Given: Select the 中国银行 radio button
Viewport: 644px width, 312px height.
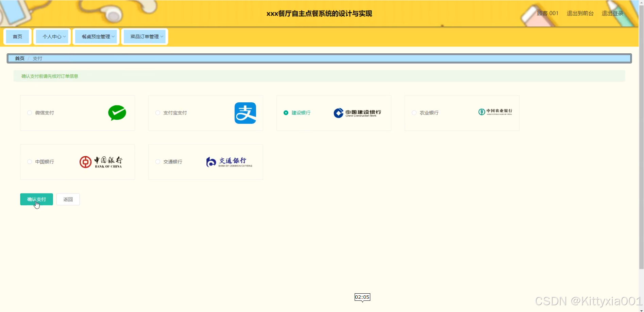Looking at the screenshot, I should pyautogui.click(x=30, y=162).
